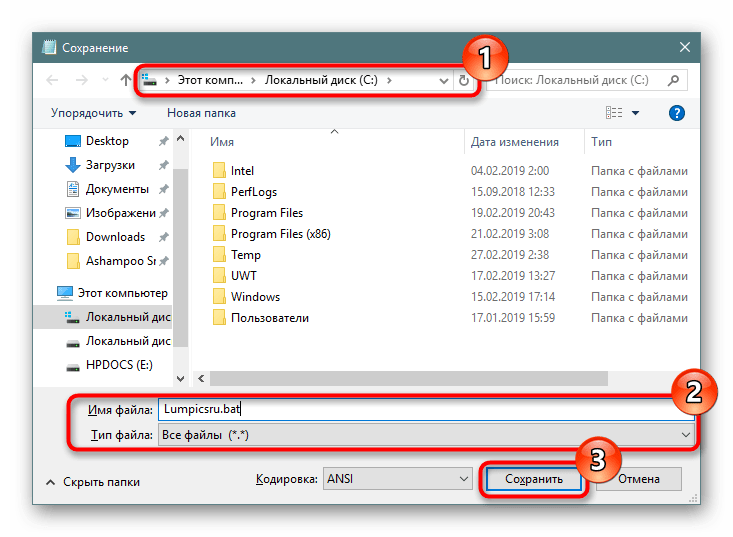Expand chevron after 'Локальный диск (C:)' breadcrumb

point(389,80)
